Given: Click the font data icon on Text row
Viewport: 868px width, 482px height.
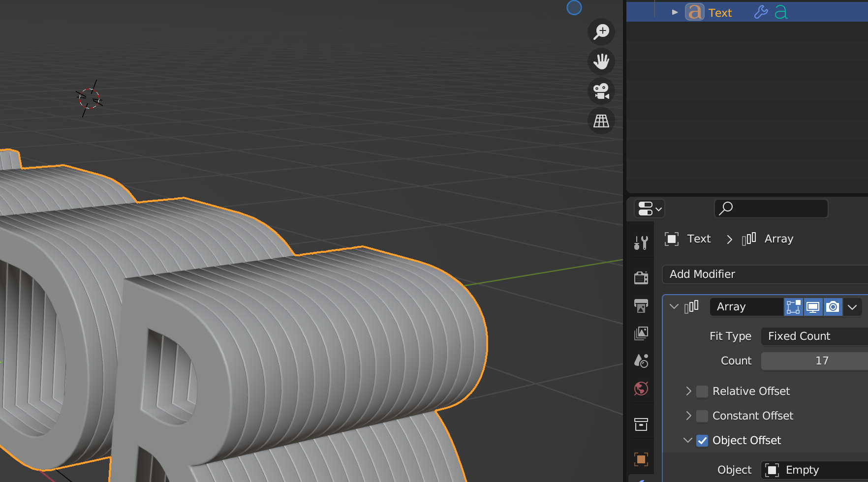Looking at the screenshot, I should [781, 12].
